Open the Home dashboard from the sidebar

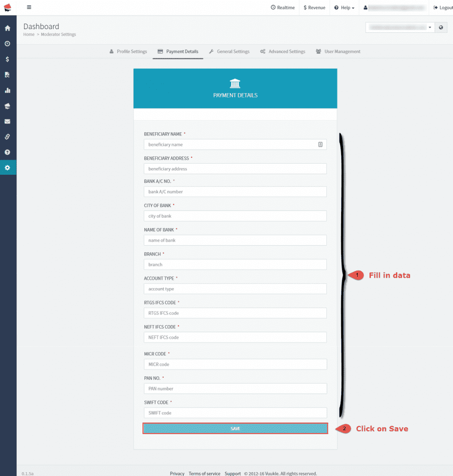tap(8, 28)
